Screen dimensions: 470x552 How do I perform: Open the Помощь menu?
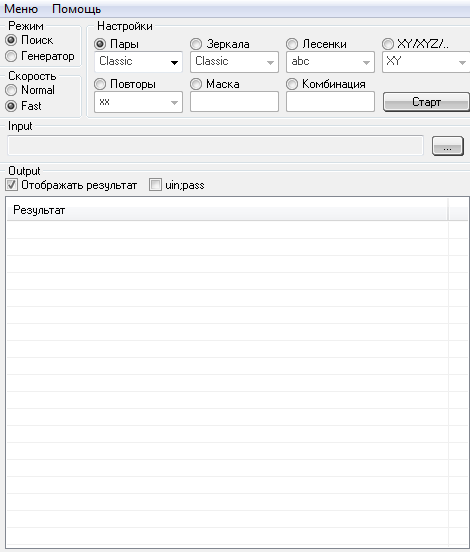(76, 9)
